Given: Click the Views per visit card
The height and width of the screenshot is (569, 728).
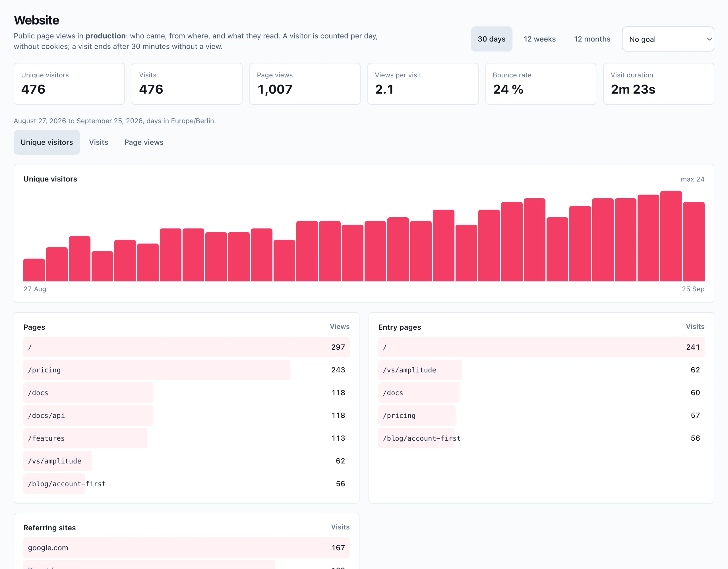Looking at the screenshot, I should [x=423, y=84].
